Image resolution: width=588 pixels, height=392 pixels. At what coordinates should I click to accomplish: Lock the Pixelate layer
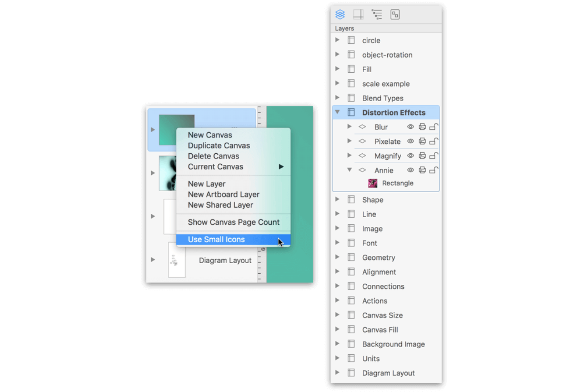[433, 141]
